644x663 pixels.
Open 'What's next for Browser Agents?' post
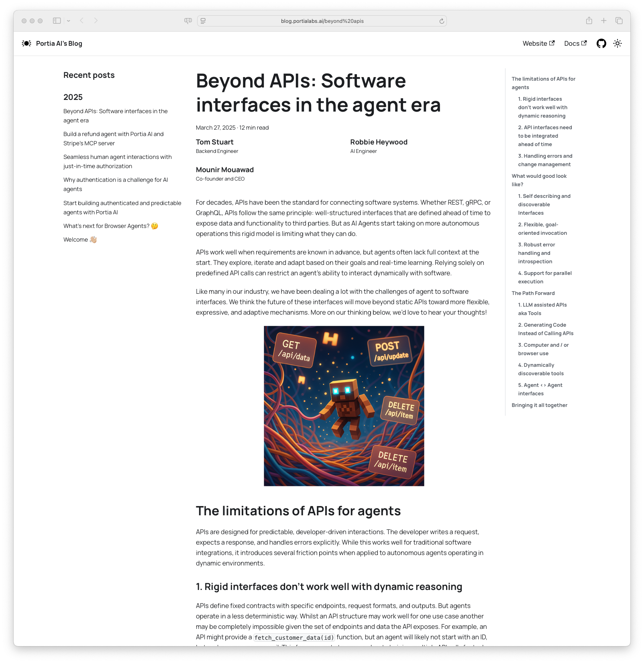(110, 226)
